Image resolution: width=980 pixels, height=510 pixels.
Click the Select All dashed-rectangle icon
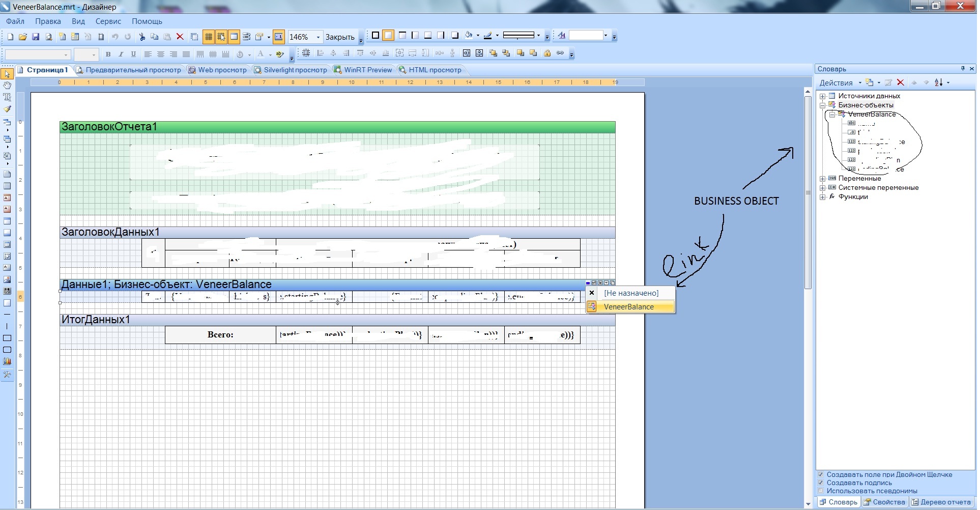194,37
